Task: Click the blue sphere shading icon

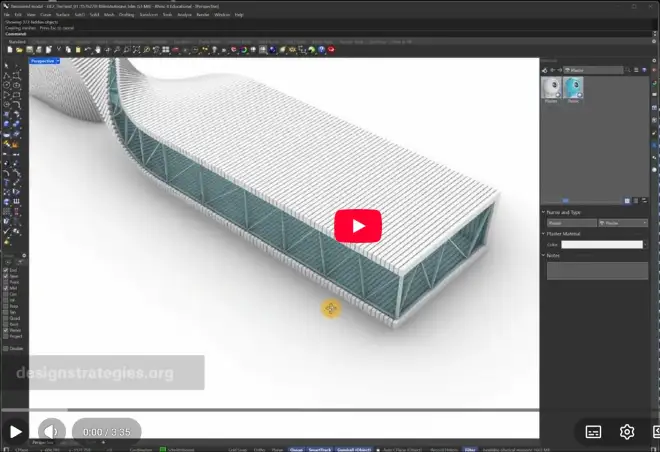Action: tap(273, 50)
